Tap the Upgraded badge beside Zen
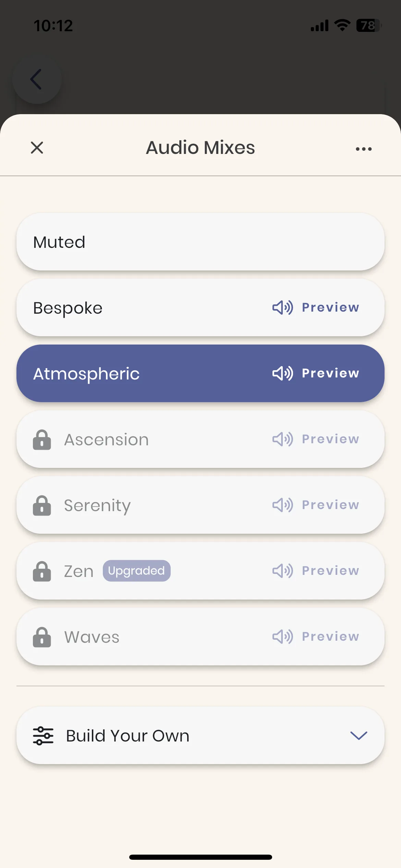 coord(136,571)
